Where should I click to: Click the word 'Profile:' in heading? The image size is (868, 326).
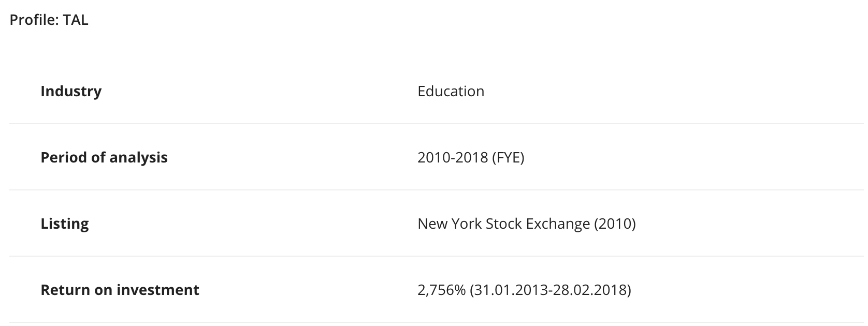35,20
